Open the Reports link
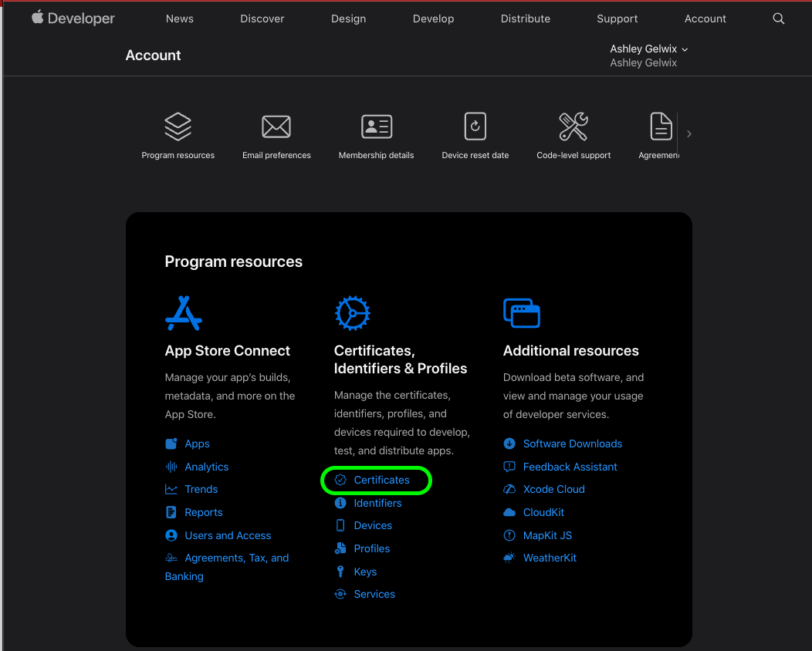Image resolution: width=812 pixels, height=651 pixels. [204, 512]
